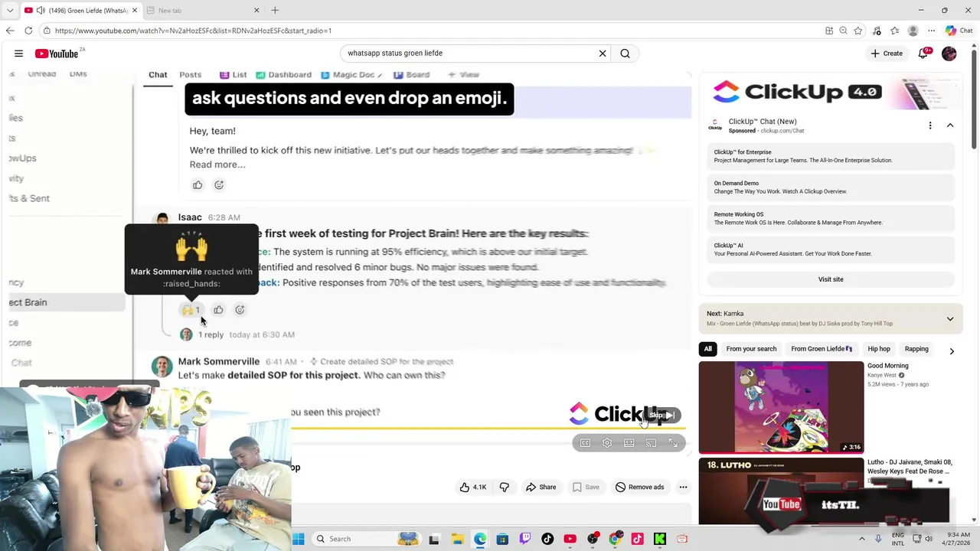980x551 pixels.
Task: Skip the ClickUp ad
Action: click(663, 415)
